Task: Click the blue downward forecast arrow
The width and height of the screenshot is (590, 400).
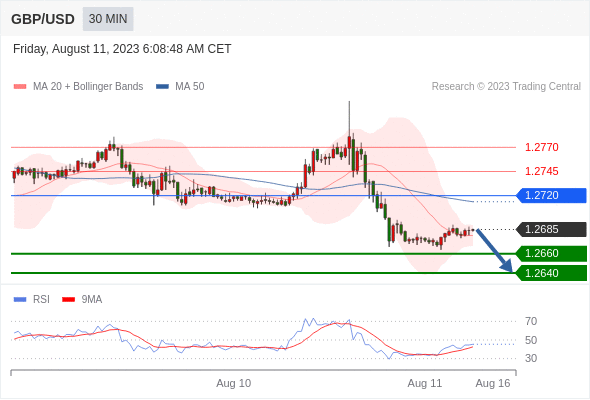Action: pos(494,250)
